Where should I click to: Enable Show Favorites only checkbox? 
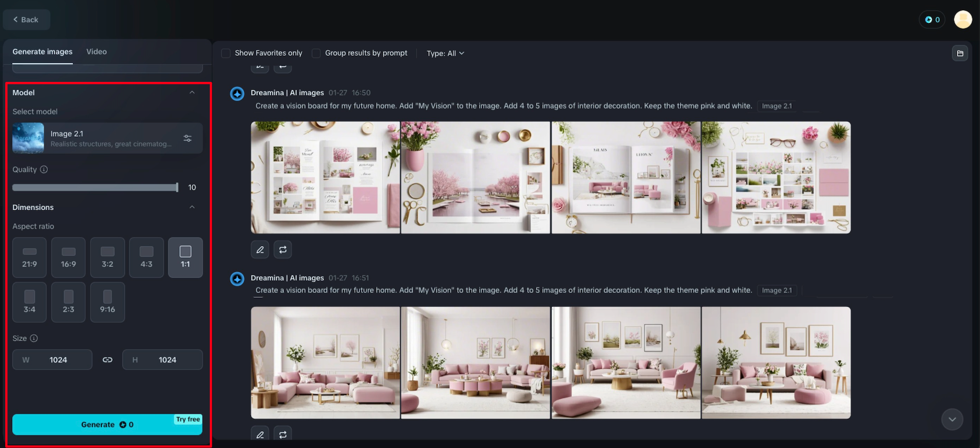tap(226, 53)
